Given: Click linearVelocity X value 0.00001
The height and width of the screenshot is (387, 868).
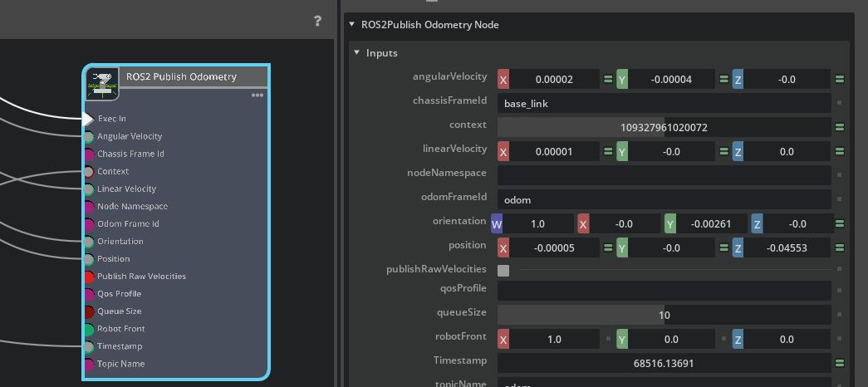Looking at the screenshot, I should pos(554,152).
